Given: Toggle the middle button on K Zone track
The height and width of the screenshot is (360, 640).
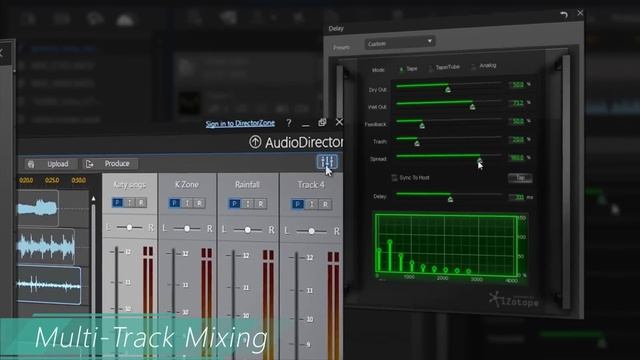Looking at the screenshot, I should click(x=187, y=203).
